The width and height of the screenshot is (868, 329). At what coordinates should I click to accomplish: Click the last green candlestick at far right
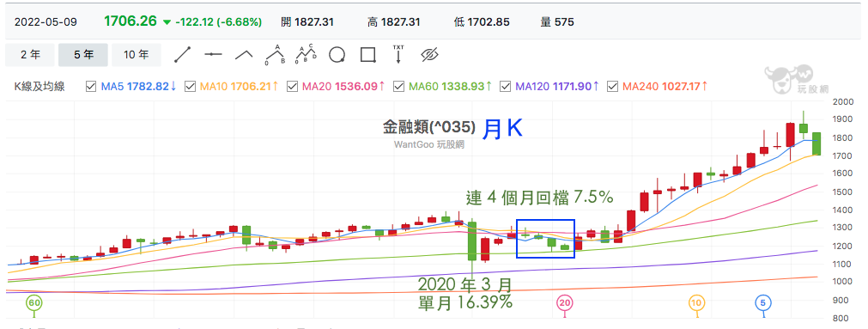pos(816,144)
